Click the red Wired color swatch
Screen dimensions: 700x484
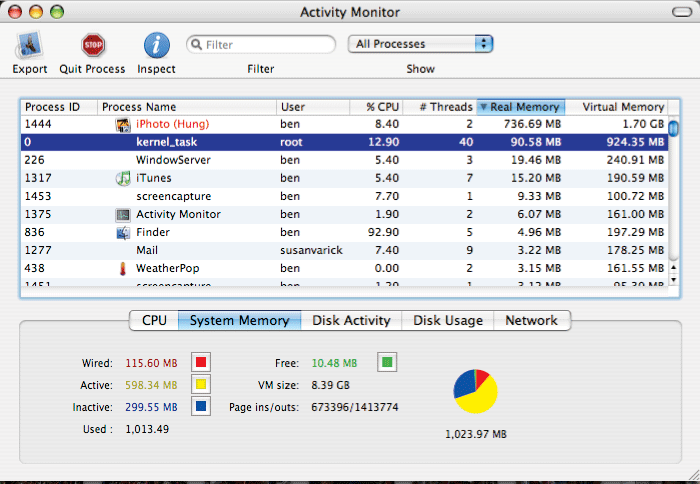pos(201,362)
